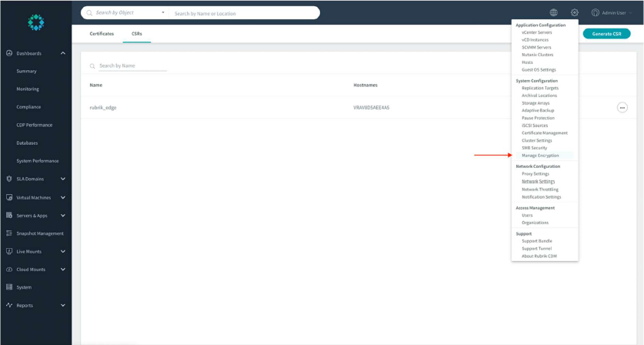Click the Virtual Machines sidebar icon
Viewport: 644px width, 345px height.
[x=9, y=197]
